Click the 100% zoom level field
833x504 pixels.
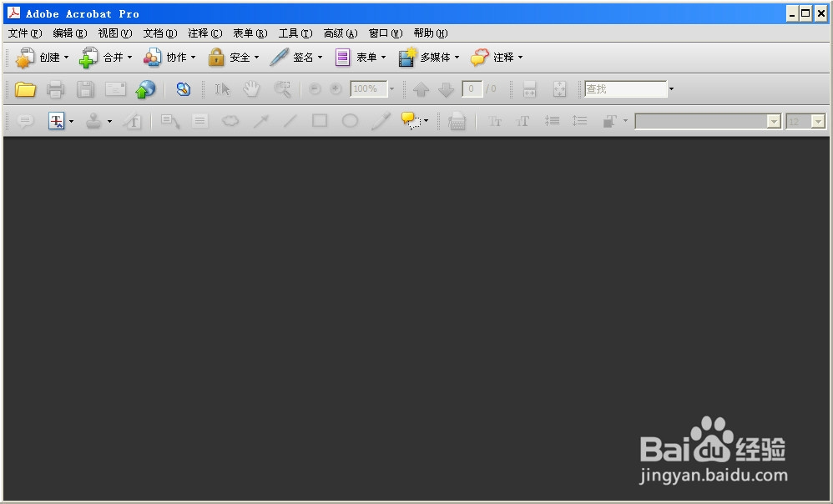click(368, 88)
